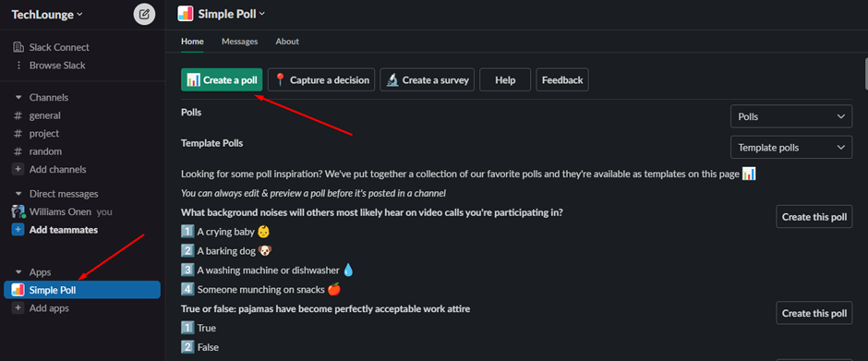Viewport: 868px width, 361px height.
Task: Switch to the Messages tab
Action: click(240, 42)
